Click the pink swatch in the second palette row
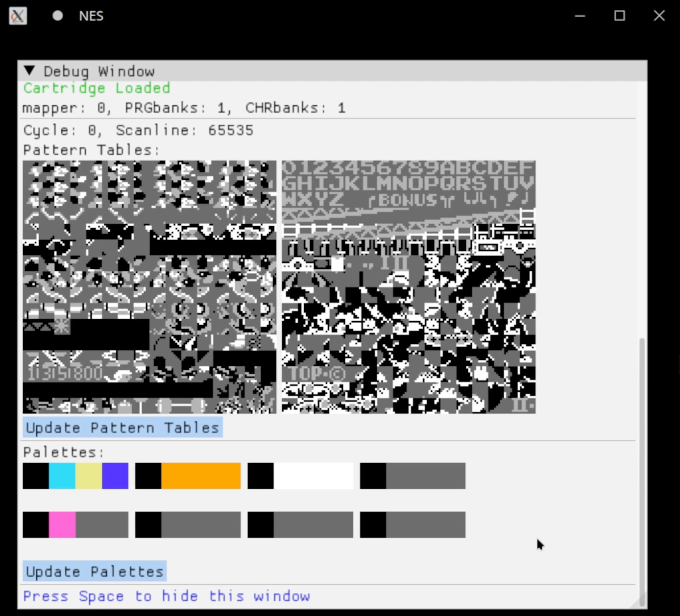 (62, 524)
